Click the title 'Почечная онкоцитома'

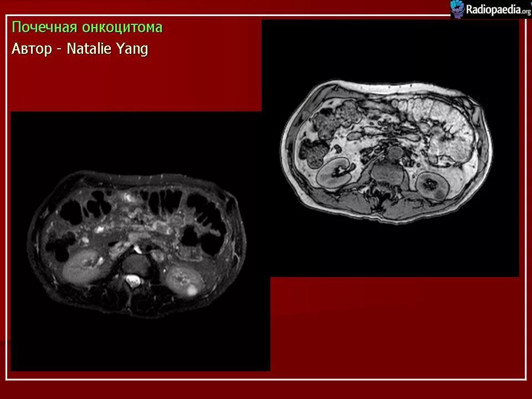[x=87, y=28]
